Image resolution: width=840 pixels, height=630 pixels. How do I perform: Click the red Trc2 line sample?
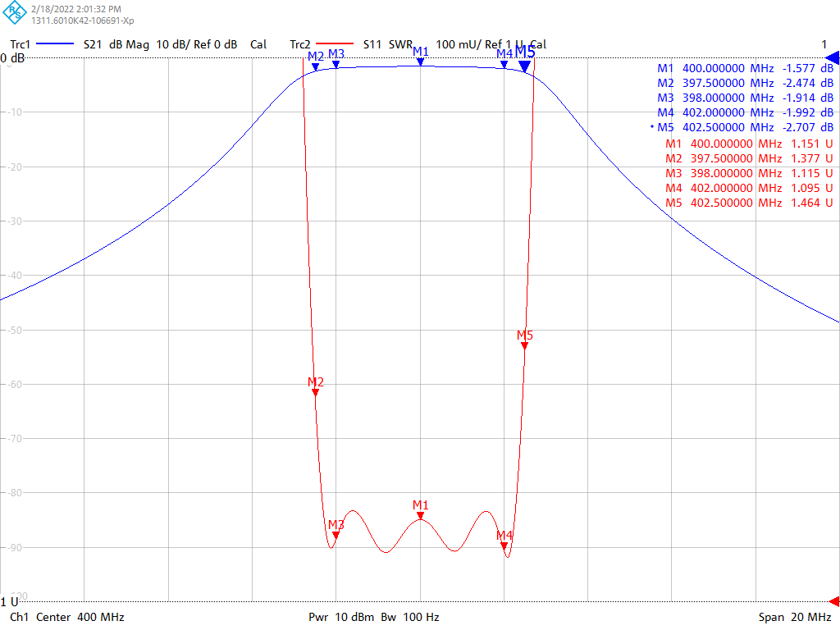coord(335,44)
